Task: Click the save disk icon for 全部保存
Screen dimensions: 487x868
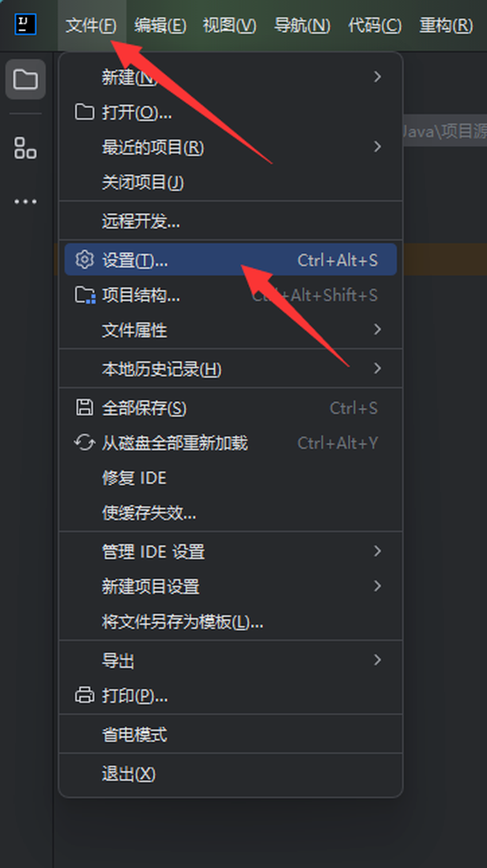Action: [84, 408]
